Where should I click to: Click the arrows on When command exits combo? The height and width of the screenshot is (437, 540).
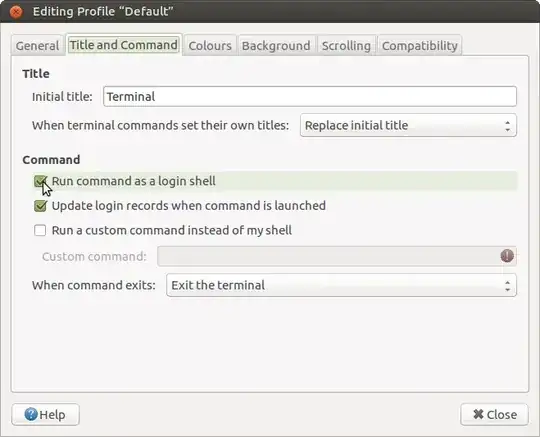(x=507, y=285)
